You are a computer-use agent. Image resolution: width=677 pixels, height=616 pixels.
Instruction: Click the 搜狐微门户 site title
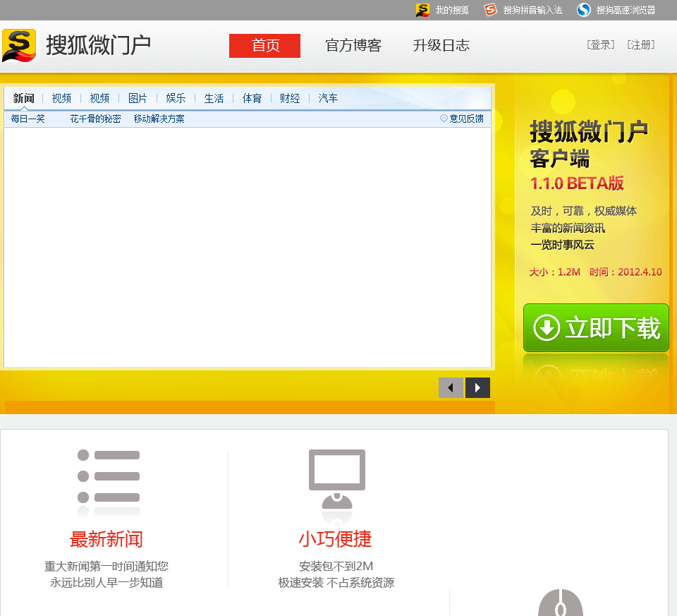[99, 45]
